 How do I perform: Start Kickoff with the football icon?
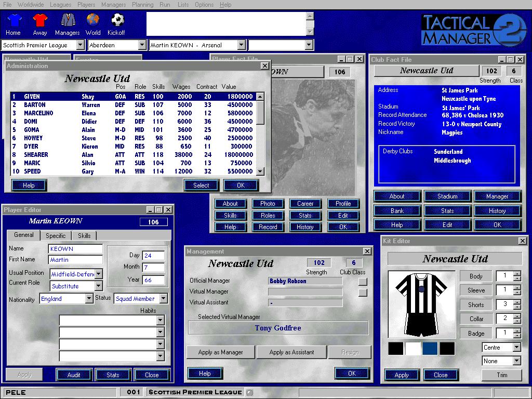(117, 20)
